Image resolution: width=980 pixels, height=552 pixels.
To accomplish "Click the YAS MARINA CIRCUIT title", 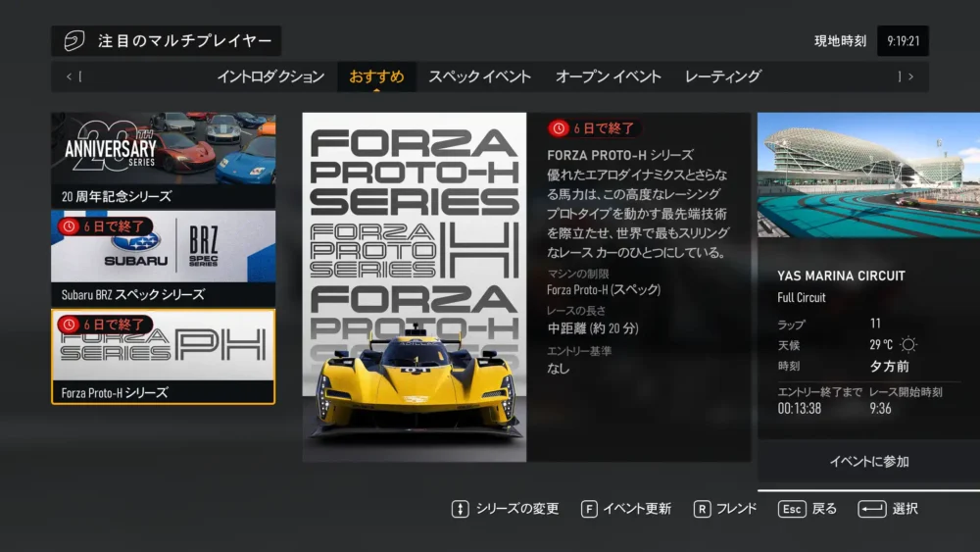I will point(841,276).
